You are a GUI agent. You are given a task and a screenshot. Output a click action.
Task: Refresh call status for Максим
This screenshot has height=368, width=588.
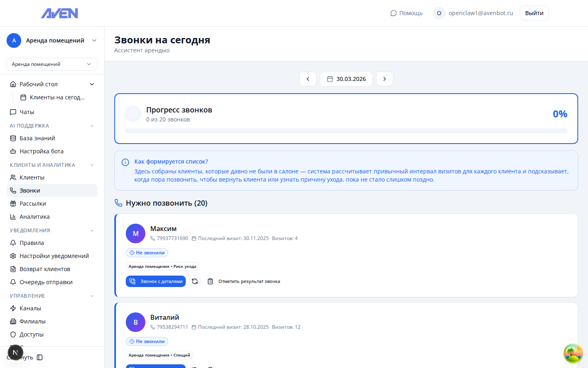click(x=195, y=281)
